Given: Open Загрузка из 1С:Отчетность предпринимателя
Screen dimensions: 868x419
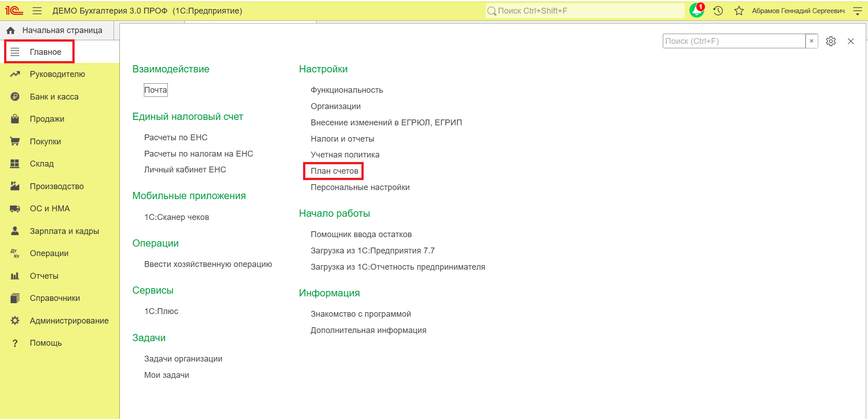Looking at the screenshot, I should click(398, 267).
